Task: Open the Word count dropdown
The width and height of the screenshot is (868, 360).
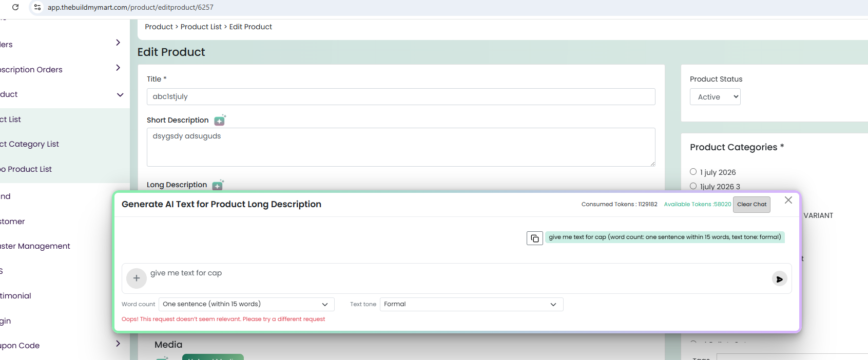Action: tap(246, 304)
